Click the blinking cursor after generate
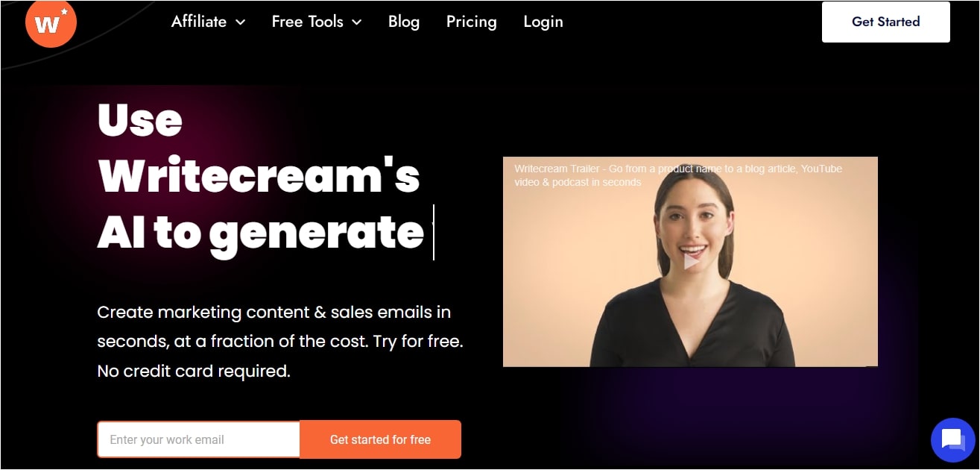 433,232
